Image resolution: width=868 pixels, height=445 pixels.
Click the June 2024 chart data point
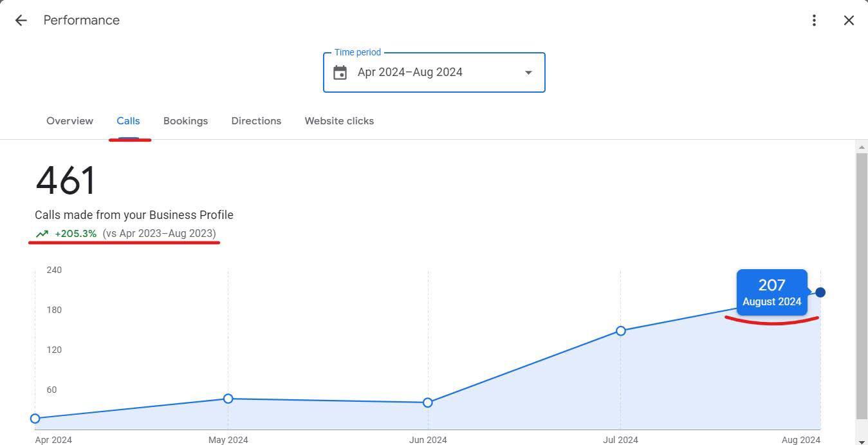tap(428, 402)
